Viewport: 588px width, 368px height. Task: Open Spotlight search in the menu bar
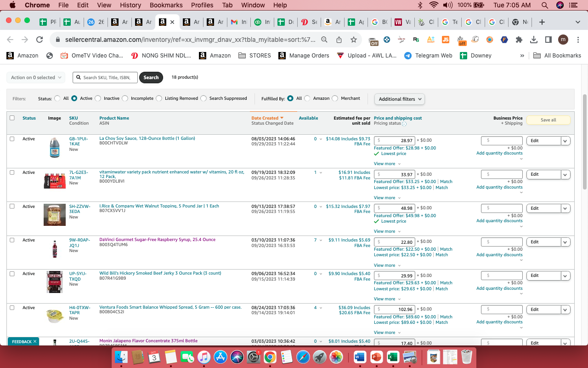point(545,5)
